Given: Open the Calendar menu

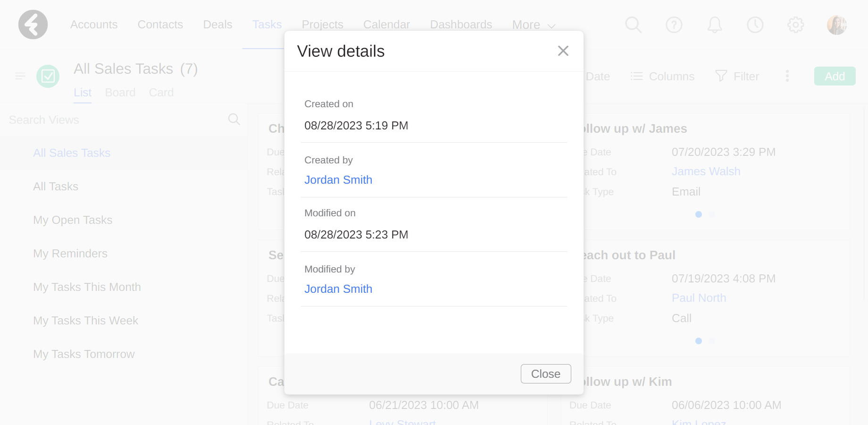Looking at the screenshot, I should coord(387,25).
